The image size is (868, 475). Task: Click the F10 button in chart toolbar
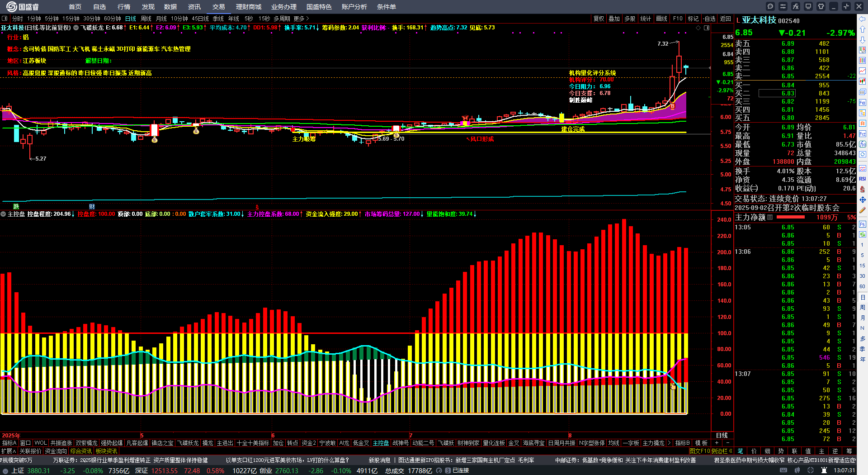678,19
